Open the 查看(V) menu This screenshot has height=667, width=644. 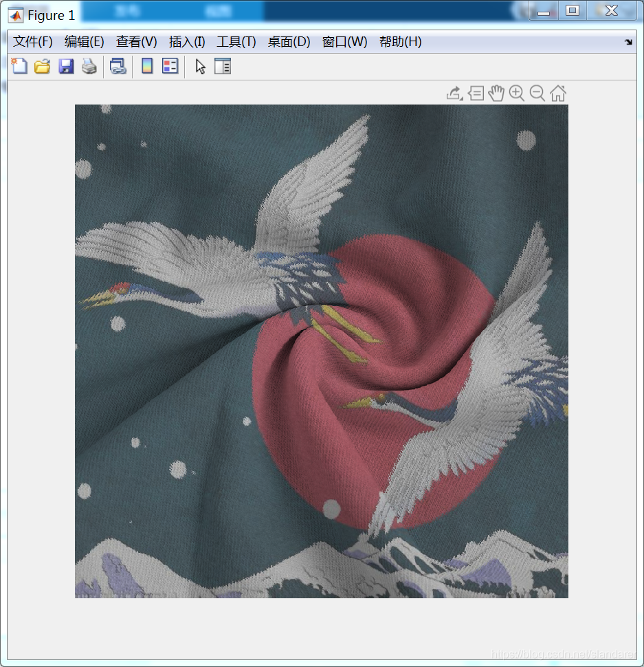point(137,42)
